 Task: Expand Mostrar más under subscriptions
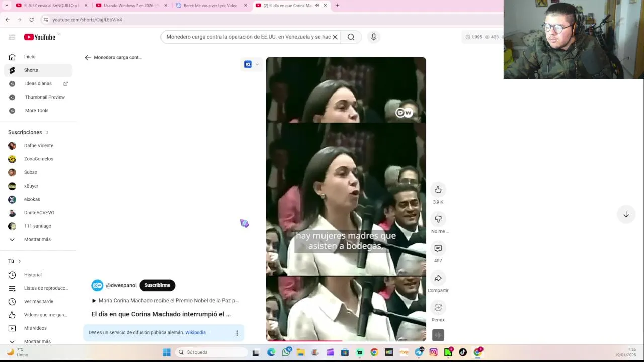(x=38, y=239)
